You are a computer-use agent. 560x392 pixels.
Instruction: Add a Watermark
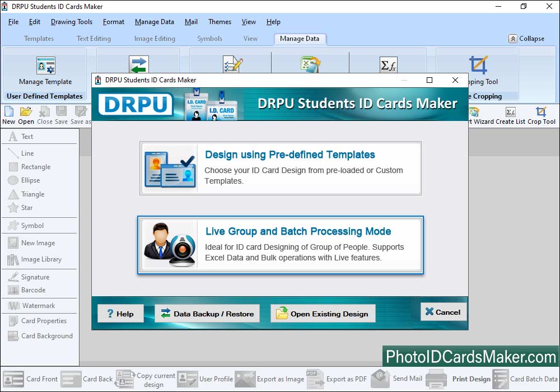coord(31,306)
